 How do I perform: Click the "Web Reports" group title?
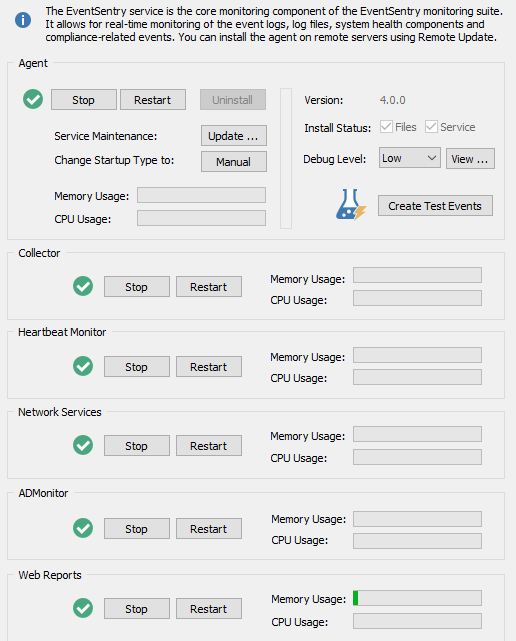pos(50,575)
